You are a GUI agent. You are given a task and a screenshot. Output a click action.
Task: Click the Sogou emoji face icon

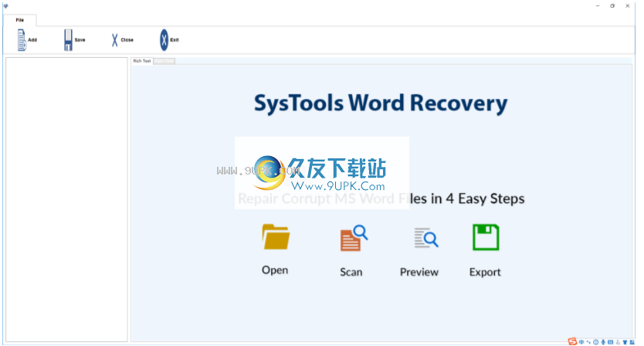[595, 342]
